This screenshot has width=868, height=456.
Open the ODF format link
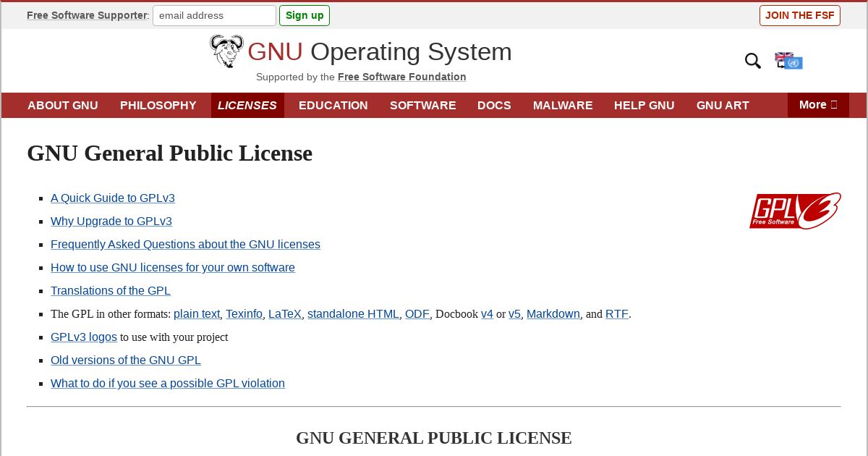pyautogui.click(x=417, y=314)
